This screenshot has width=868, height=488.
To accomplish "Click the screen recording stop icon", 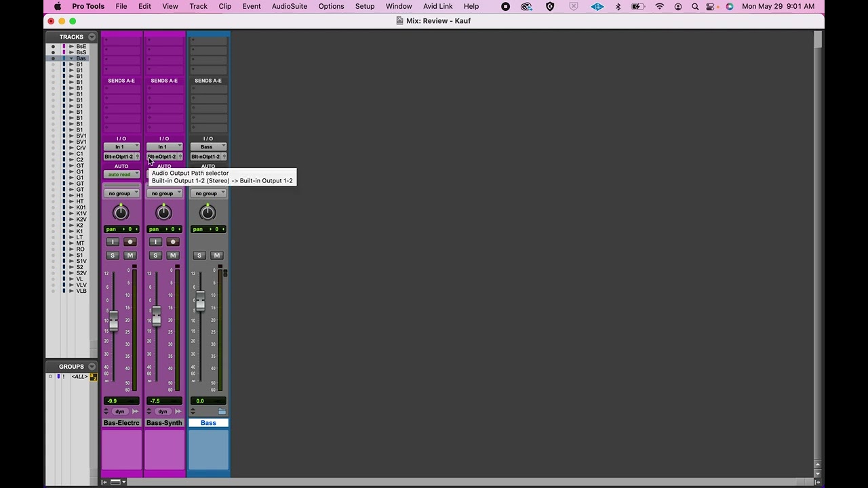I will [x=505, y=6].
